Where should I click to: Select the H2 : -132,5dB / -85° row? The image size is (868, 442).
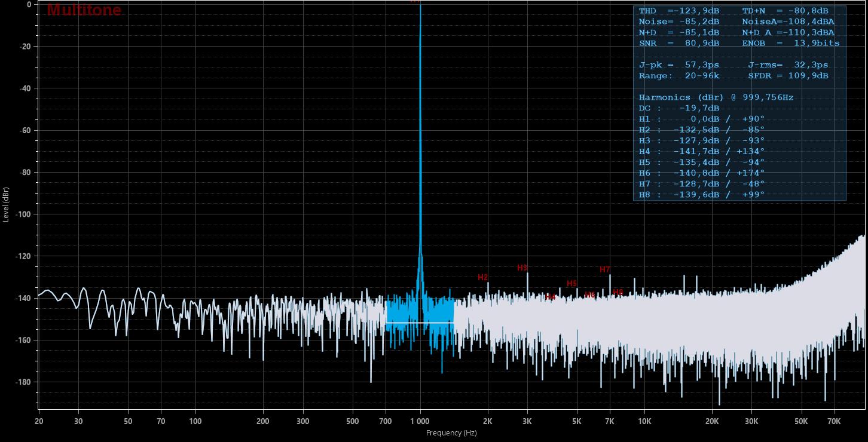click(702, 130)
